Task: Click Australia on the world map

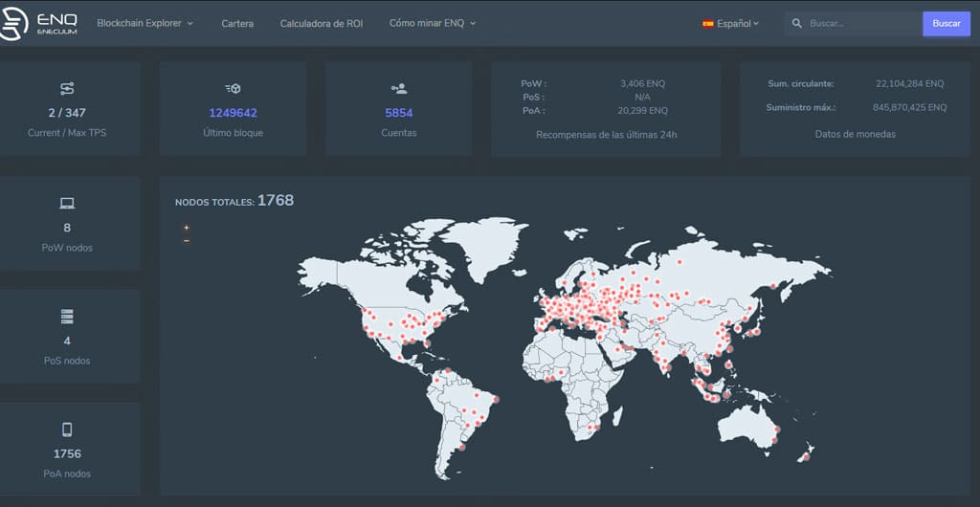Action: click(x=747, y=426)
